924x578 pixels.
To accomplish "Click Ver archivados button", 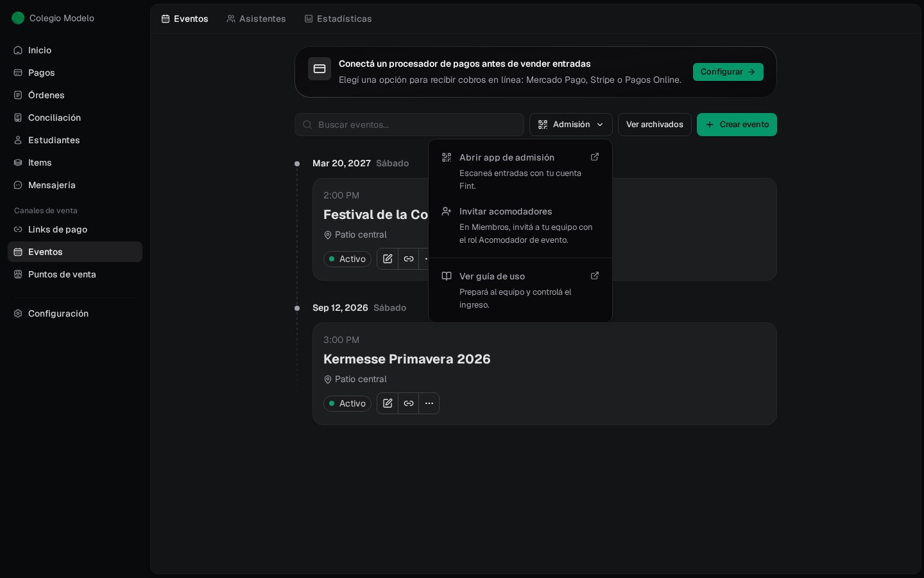I will [654, 125].
